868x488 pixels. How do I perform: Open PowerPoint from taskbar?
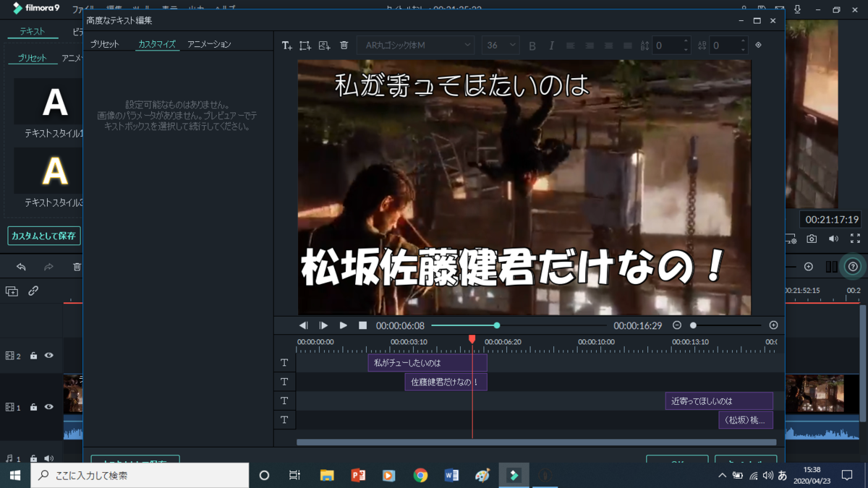point(358,475)
